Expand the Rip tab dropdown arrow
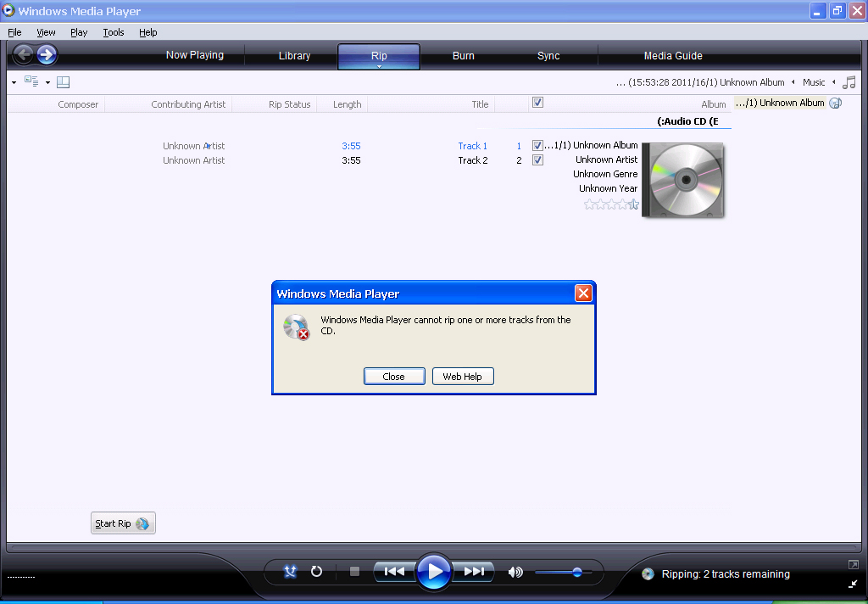The height and width of the screenshot is (604, 868). 379,67
